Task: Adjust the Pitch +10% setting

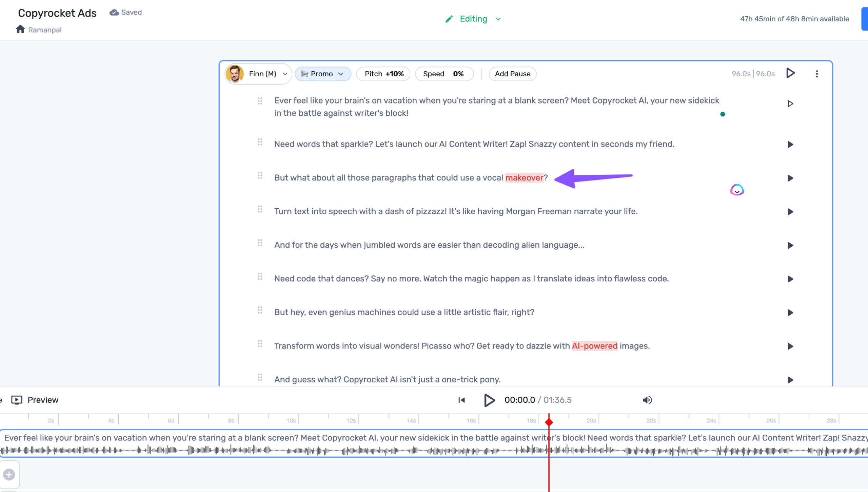Action: [383, 74]
